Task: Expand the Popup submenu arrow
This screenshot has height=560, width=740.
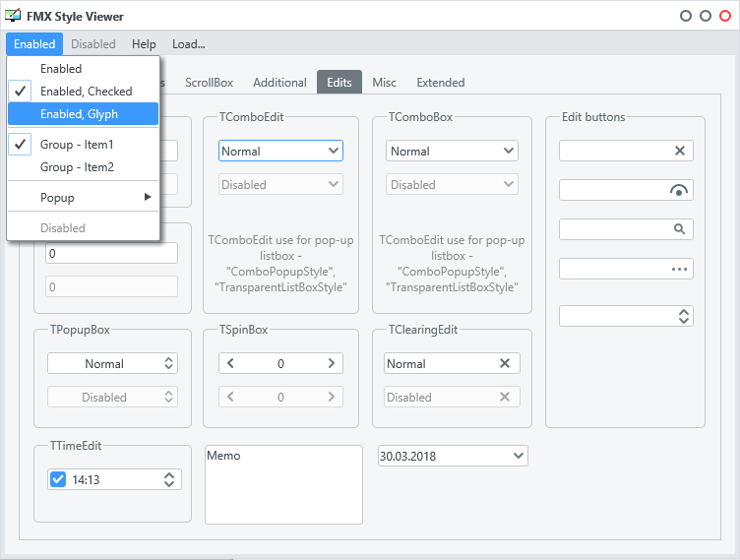Action: [148, 197]
